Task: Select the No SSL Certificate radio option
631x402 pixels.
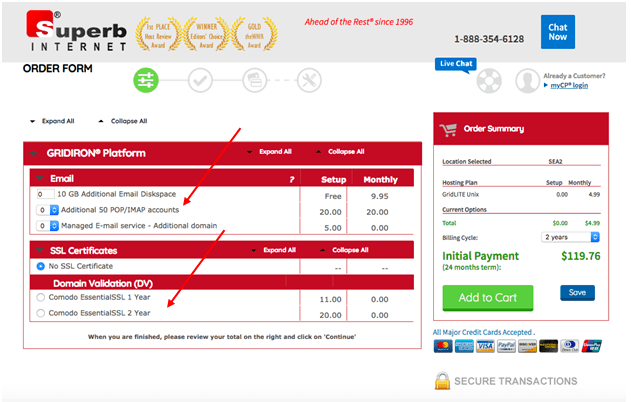Action: click(x=40, y=266)
